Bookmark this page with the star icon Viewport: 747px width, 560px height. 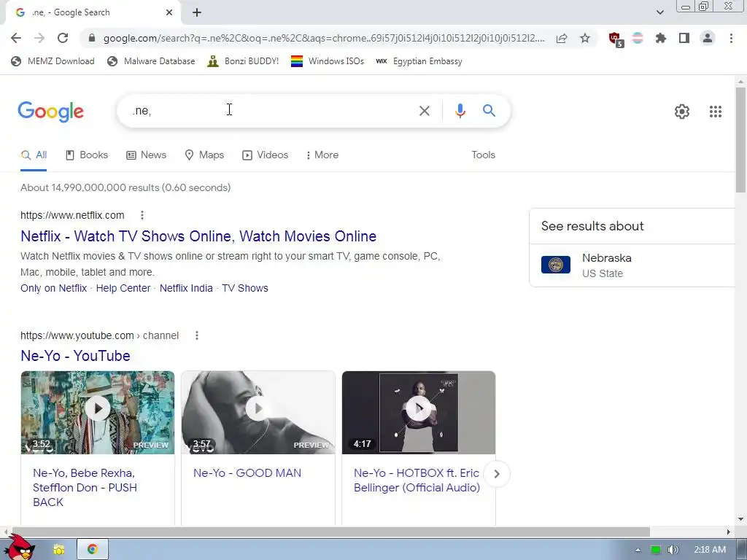click(x=585, y=38)
